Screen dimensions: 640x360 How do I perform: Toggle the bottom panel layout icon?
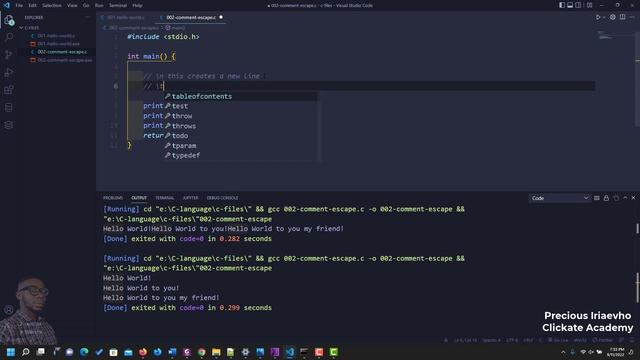[570, 5]
